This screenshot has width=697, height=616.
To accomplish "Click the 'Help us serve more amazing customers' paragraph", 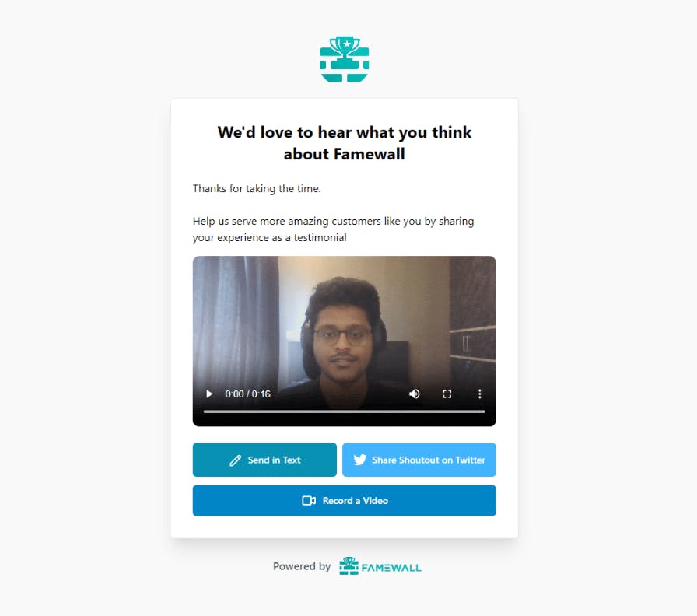I will (x=334, y=229).
